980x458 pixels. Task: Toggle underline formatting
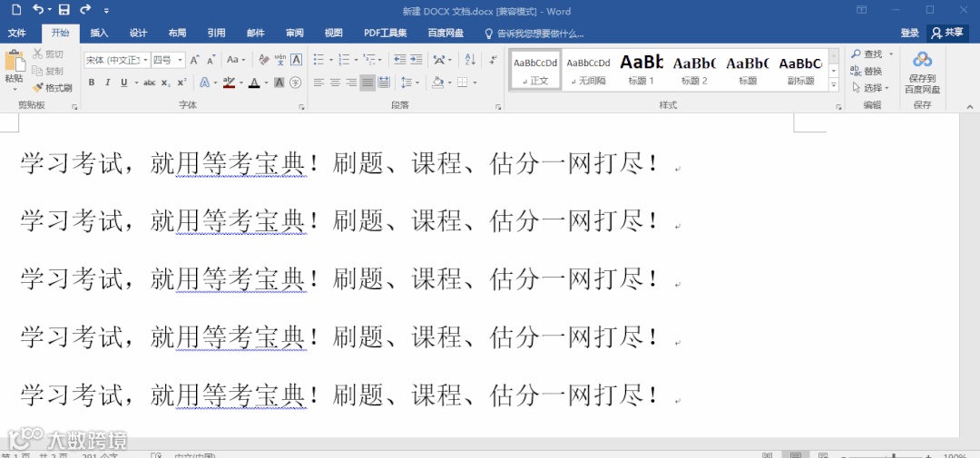pos(123,83)
